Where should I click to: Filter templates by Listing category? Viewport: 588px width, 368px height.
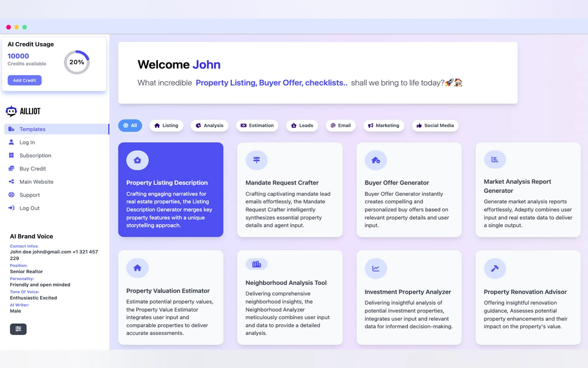pyautogui.click(x=166, y=125)
